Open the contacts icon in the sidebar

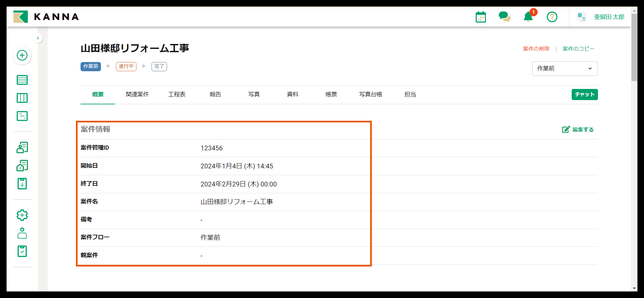click(x=22, y=147)
